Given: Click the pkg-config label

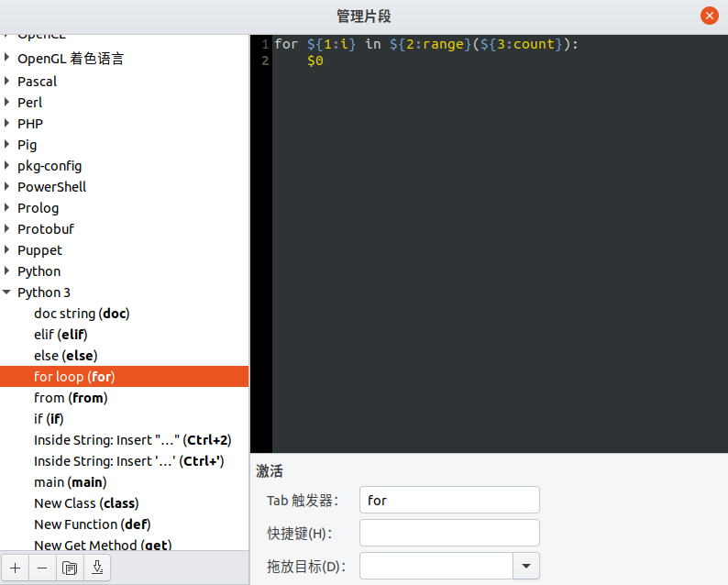Looking at the screenshot, I should coord(50,166).
